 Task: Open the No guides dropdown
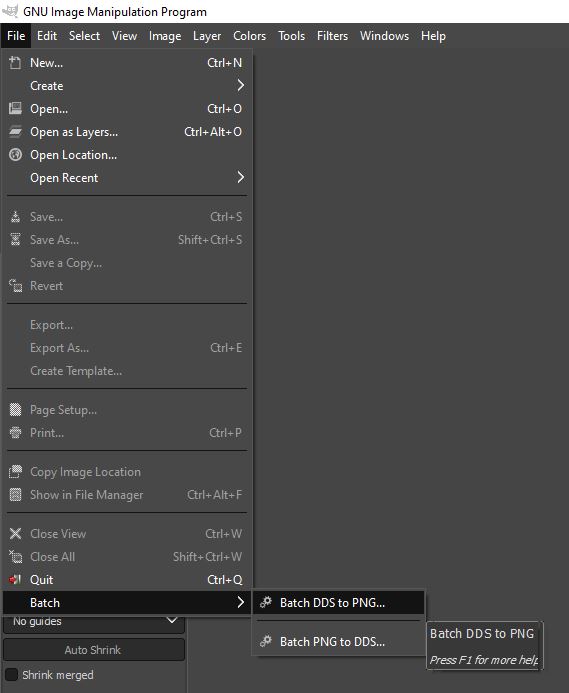coord(94,621)
